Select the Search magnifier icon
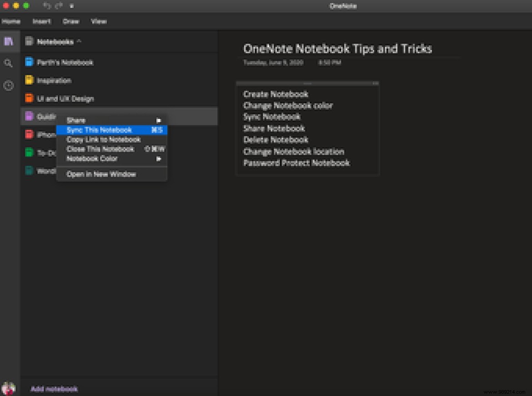532x396 pixels. click(x=9, y=63)
